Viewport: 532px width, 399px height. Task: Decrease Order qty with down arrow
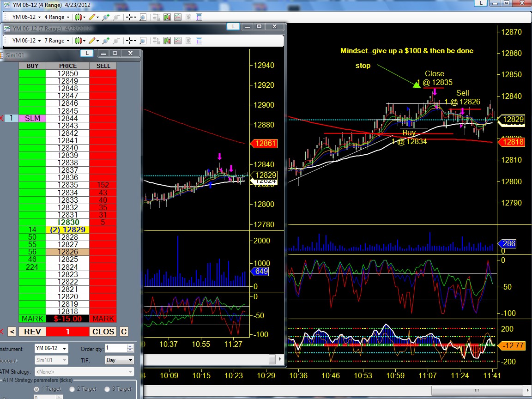pos(130,350)
